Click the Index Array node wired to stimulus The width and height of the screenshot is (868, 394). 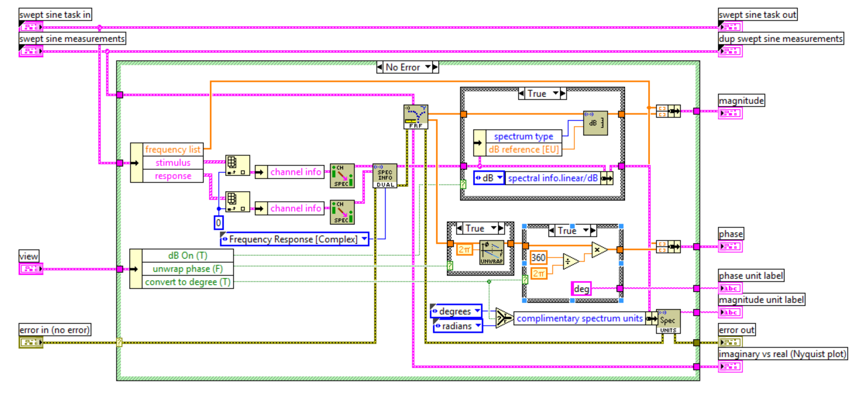point(238,165)
